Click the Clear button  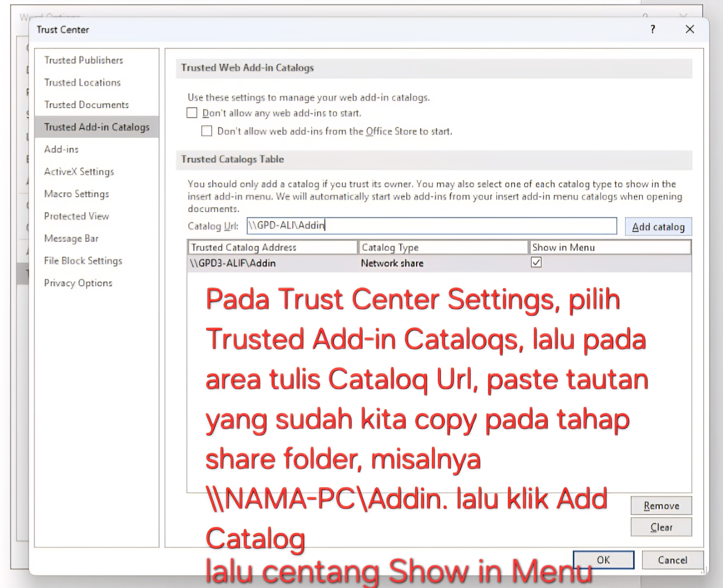(661, 527)
